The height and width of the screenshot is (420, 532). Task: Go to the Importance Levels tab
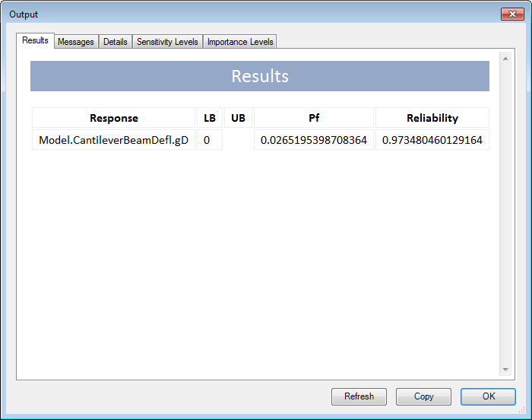(240, 42)
